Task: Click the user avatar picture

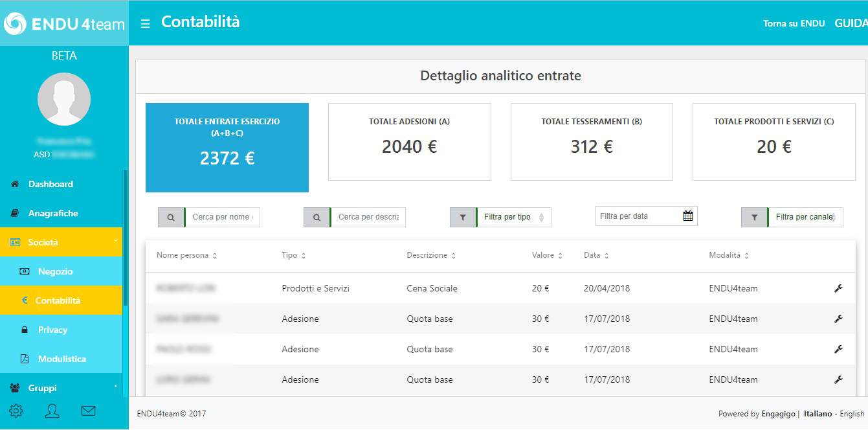Action: (x=64, y=99)
